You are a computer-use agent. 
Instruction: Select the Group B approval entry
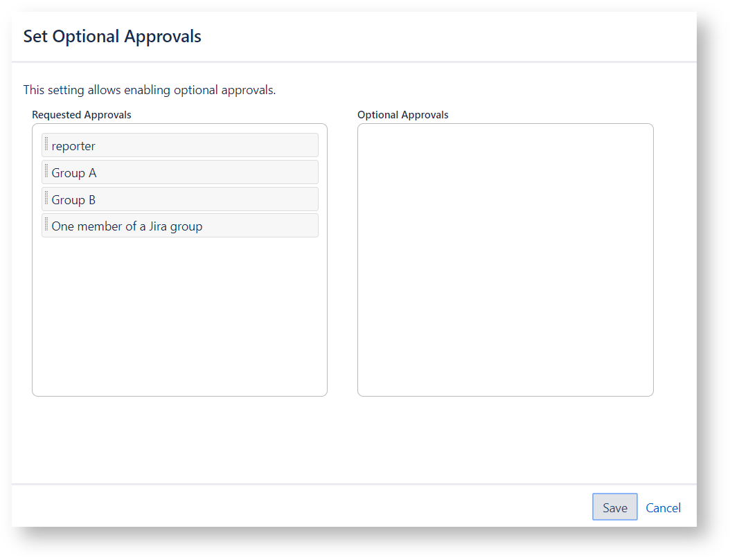click(180, 199)
